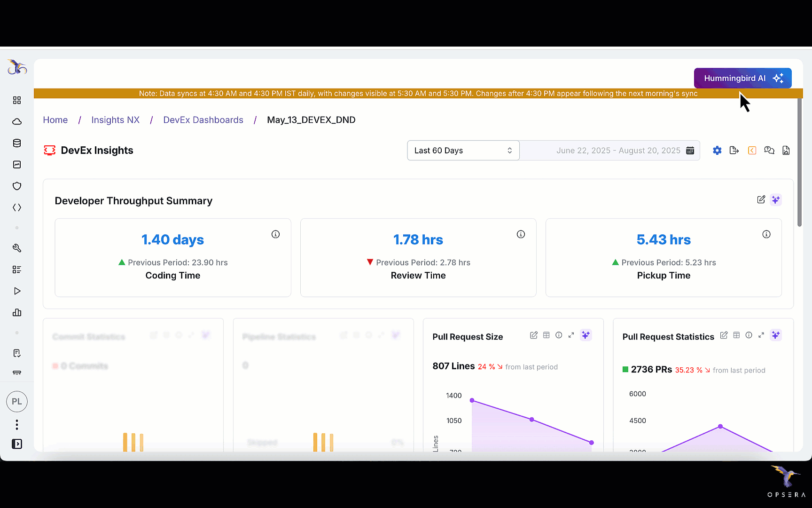Edit the Developer Throughput Summary widget
Screen dimensions: 812x508
click(x=761, y=200)
